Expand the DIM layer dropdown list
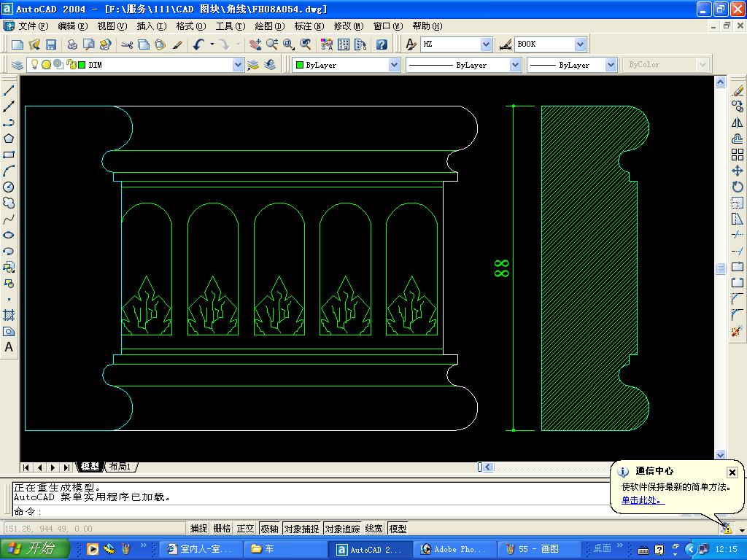The height and width of the screenshot is (560, 747). (x=238, y=65)
